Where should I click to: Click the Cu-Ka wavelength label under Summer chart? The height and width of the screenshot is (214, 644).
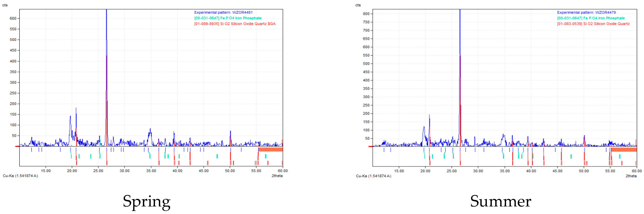374,176
